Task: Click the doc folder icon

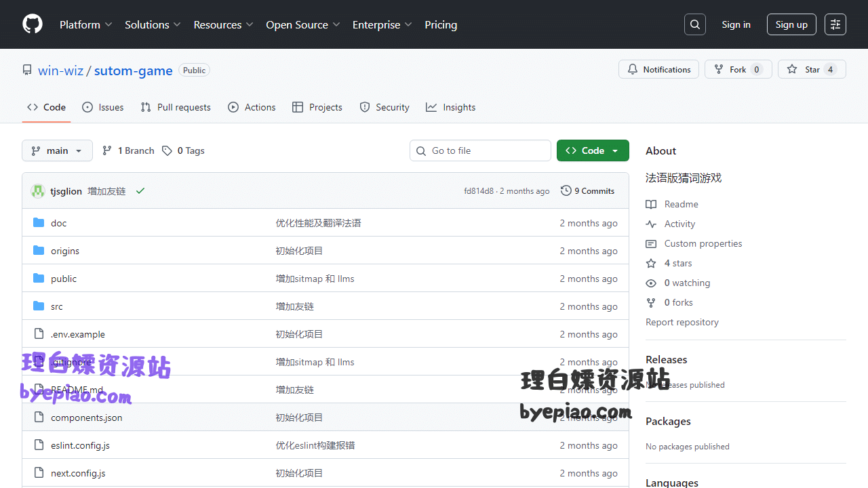Action: (39, 223)
